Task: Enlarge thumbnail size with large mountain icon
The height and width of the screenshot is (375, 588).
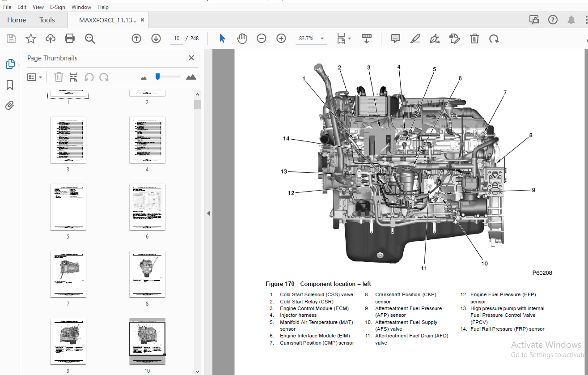Action: click(191, 77)
